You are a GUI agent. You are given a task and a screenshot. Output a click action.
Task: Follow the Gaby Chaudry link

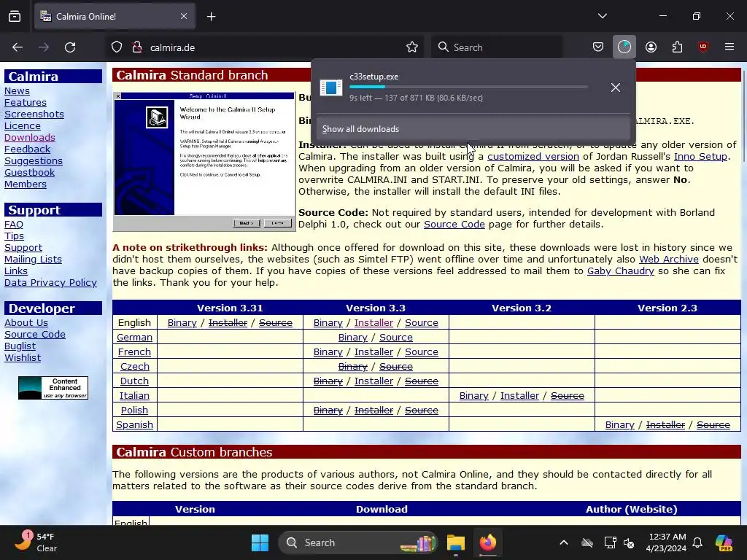(x=620, y=271)
